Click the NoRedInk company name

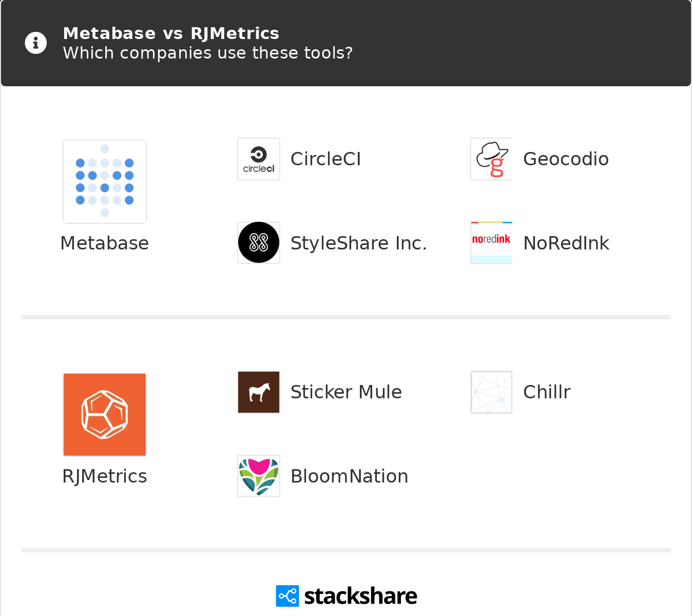tap(566, 243)
